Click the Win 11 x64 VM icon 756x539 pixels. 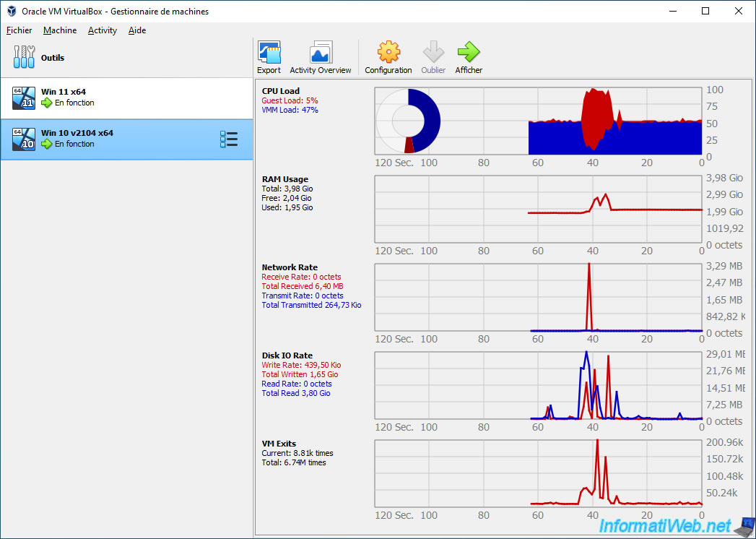tap(24, 98)
